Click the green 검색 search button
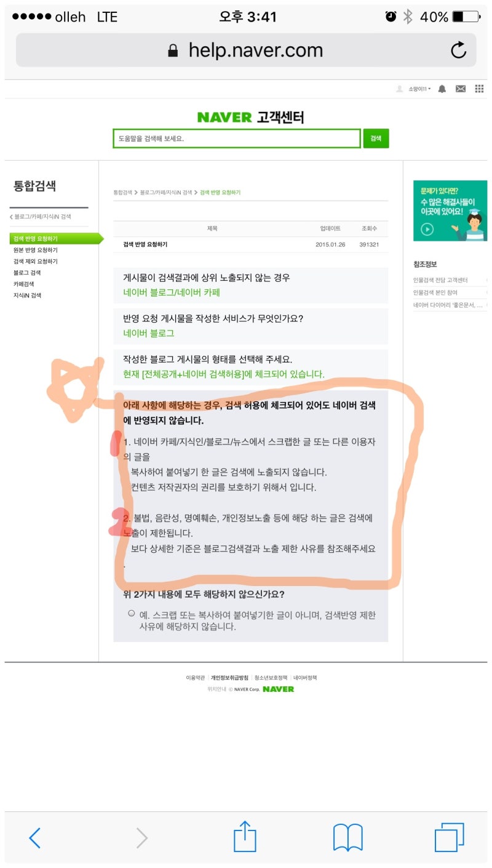Viewport: 492px width, 868px height. tap(376, 139)
